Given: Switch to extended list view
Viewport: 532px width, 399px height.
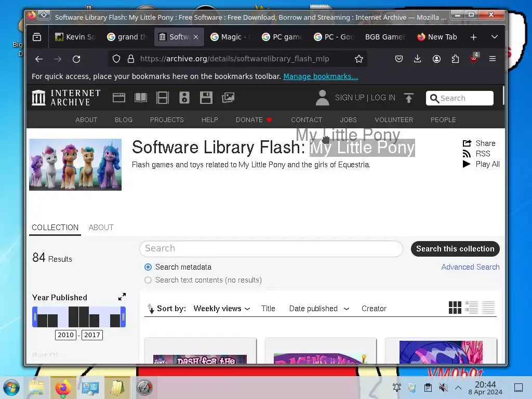Looking at the screenshot, I should 472,308.
